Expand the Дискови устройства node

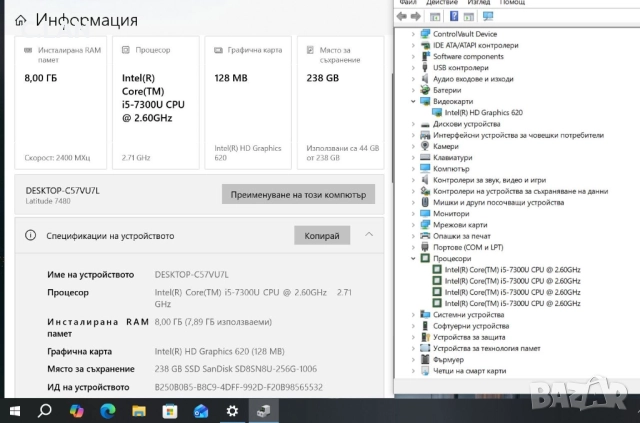(413, 124)
